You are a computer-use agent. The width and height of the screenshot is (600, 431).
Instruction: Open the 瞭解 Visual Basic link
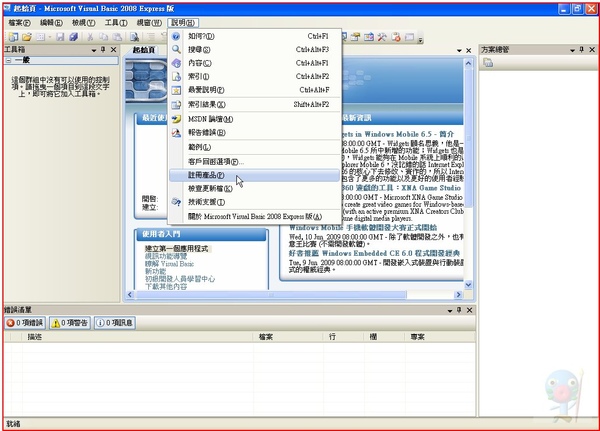pyautogui.click(x=169, y=264)
